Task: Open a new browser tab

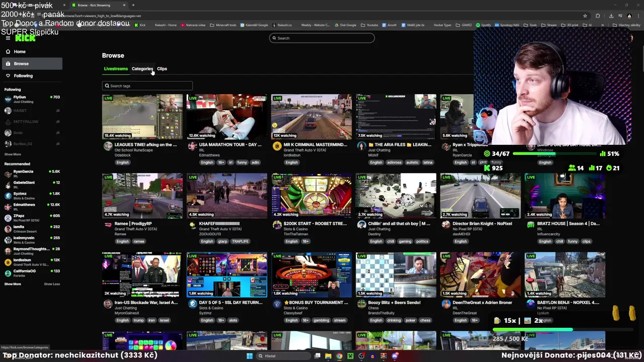Action: coord(133,5)
